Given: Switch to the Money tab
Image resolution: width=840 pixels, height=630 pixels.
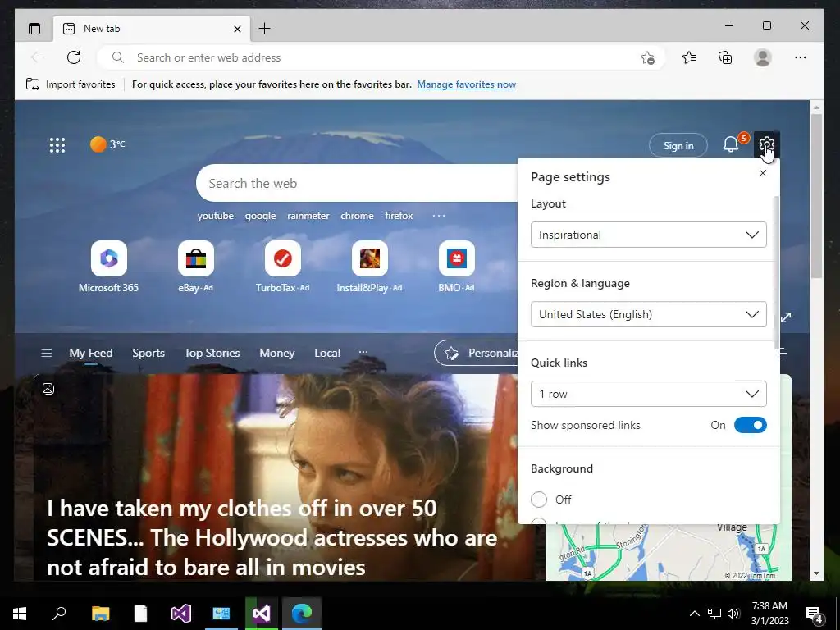Looking at the screenshot, I should click(277, 353).
